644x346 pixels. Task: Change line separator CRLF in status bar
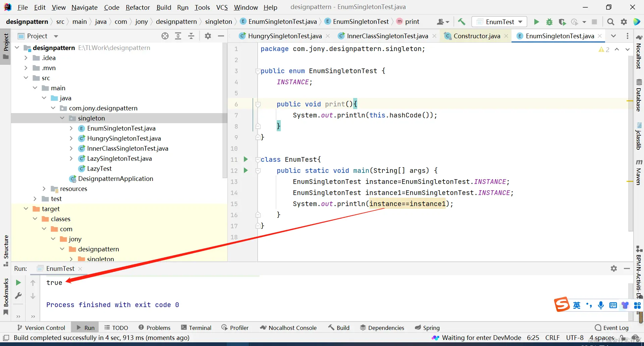point(552,338)
